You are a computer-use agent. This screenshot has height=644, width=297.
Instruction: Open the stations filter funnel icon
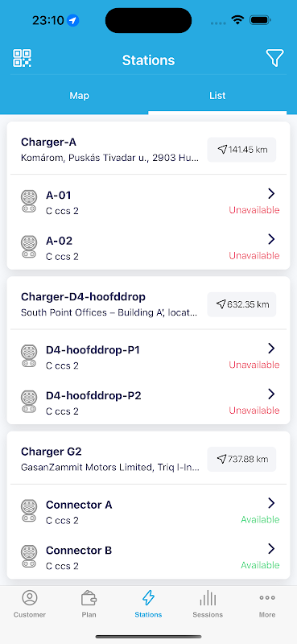[x=274, y=58]
